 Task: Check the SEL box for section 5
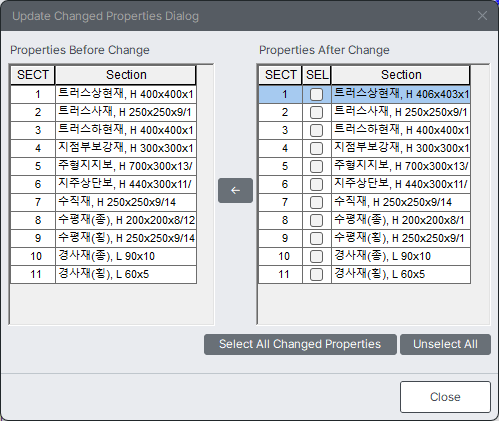click(316, 166)
